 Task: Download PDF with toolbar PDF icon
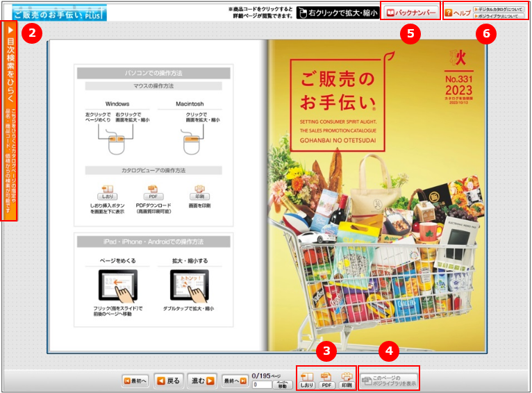[326, 381]
